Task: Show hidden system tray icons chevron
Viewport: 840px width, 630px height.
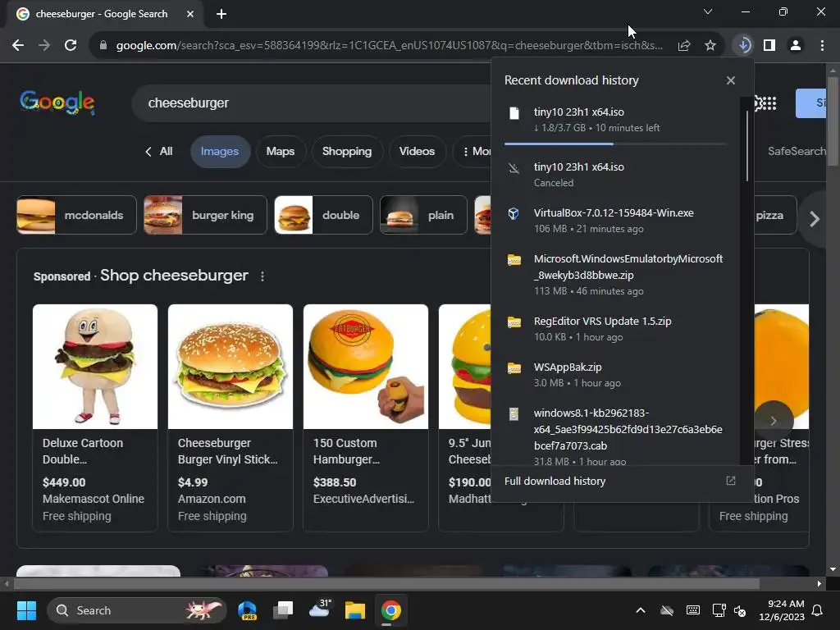Action: (x=640, y=610)
